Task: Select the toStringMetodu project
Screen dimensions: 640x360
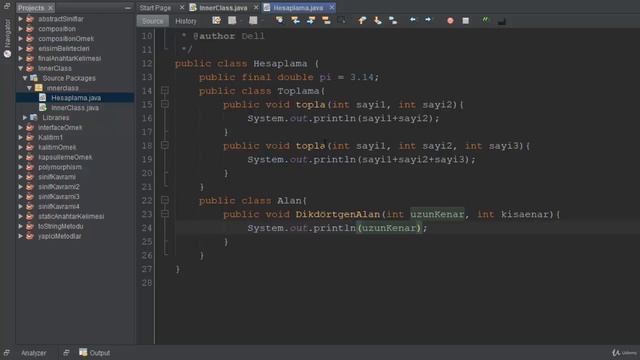Action: pos(60,226)
